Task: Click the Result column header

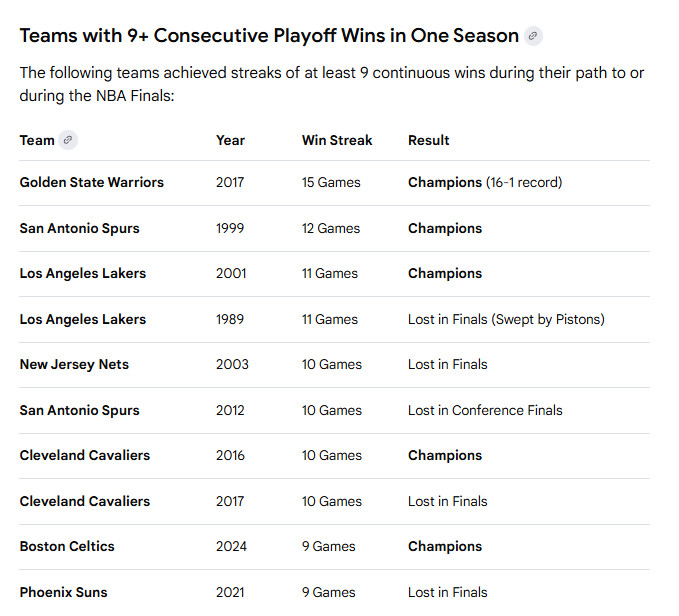Action: pos(429,140)
